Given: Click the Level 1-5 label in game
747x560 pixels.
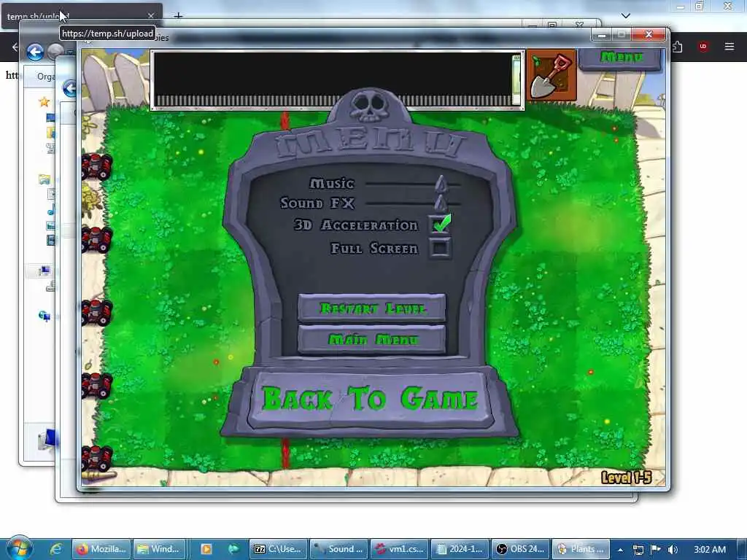Looking at the screenshot, I should [x=625, y=478].
